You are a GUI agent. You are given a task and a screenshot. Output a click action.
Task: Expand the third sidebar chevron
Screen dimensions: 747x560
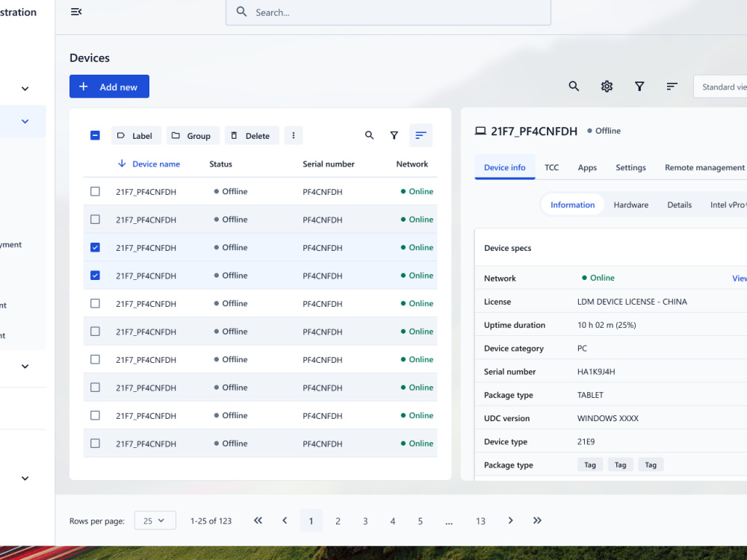tap(25, 366)
